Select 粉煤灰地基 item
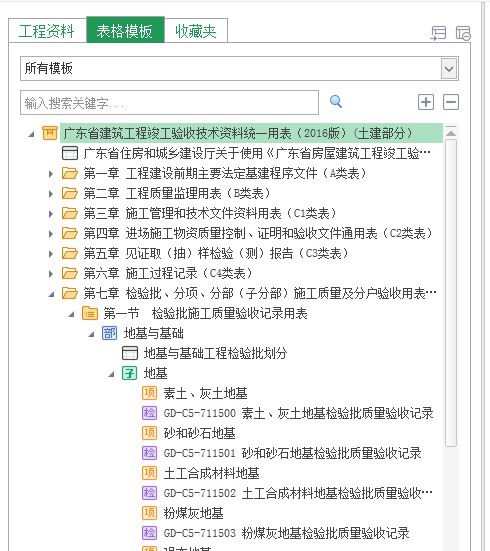Screen dimensions: 490x551 click(194, 513)
